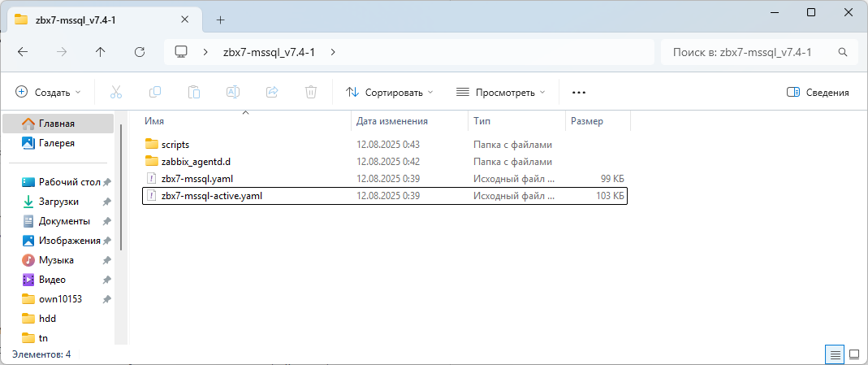Image resolution: width=868 pixels, height=365 pixels.
Task: Click the zbx7-mssql-active.yaml file icon
Action: pos(152,196)
